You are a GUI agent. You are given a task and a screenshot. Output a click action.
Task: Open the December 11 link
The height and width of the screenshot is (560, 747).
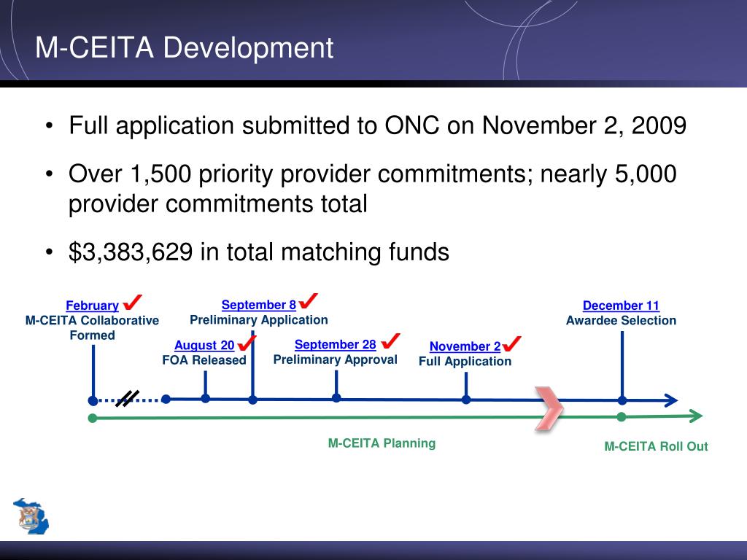(622, 306)
